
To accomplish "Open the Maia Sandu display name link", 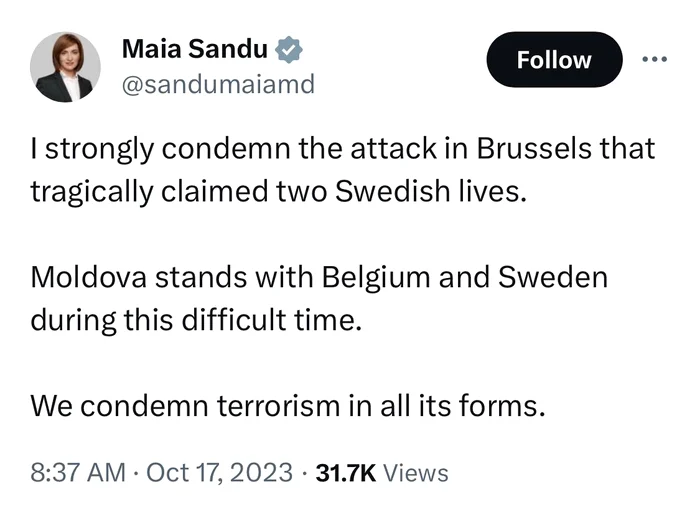I will click(195, 49).
